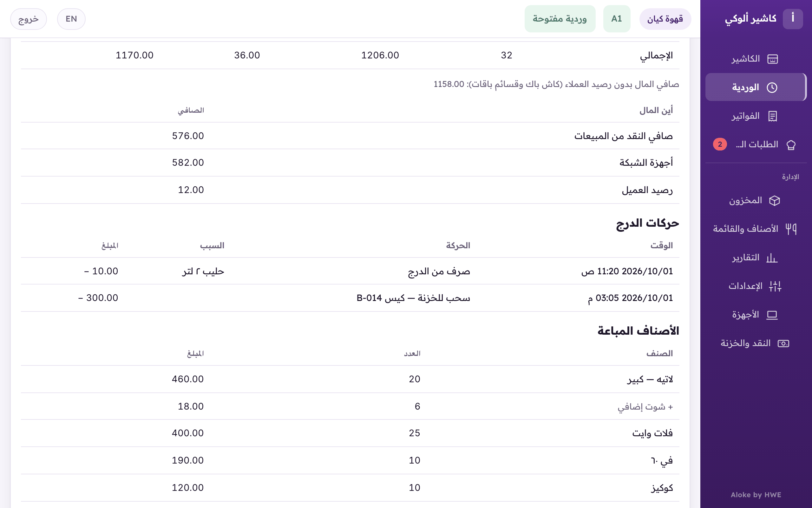Viewport: 812px width, 508px height.
Task: Click the 03:05 م timestamp cell
Action: (x=630, y=298)
